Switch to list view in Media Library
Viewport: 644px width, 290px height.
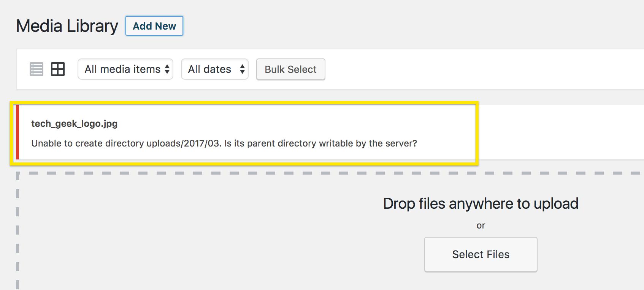point(36,69)
